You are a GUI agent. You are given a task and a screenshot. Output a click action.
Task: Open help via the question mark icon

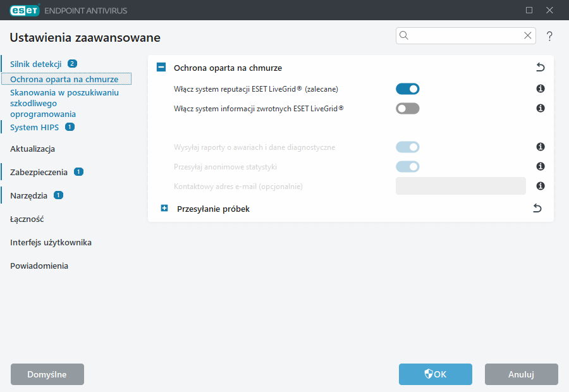(x=549, y=36)
